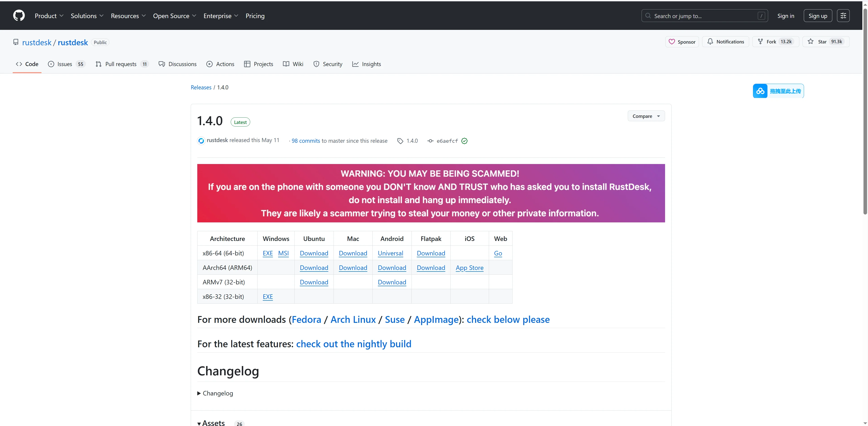Screen dimensions: 868x426
Task: Expand the Changelog disclosure triangle
Action: 199,393
